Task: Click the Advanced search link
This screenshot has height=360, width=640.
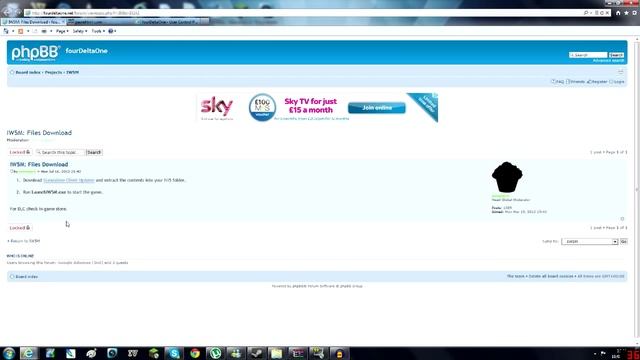Action: pyautogui.click(x=608, y=60)
